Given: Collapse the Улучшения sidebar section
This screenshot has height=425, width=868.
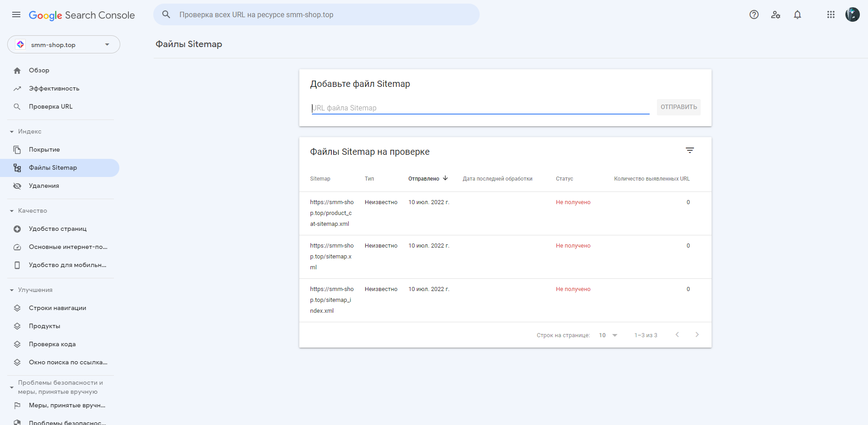Looking at the screenshot, I should 12,290.
